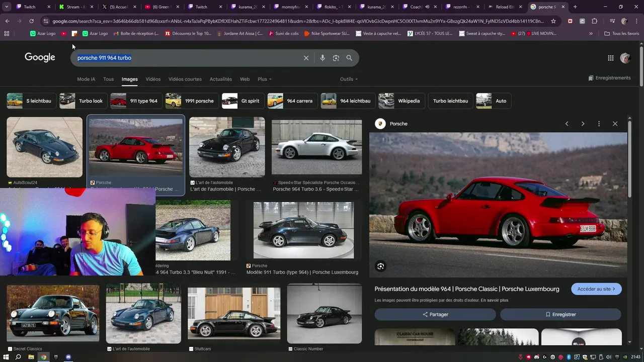Open a new browser tab
Viewport: 644px width, 362px height.
[575, 7]
